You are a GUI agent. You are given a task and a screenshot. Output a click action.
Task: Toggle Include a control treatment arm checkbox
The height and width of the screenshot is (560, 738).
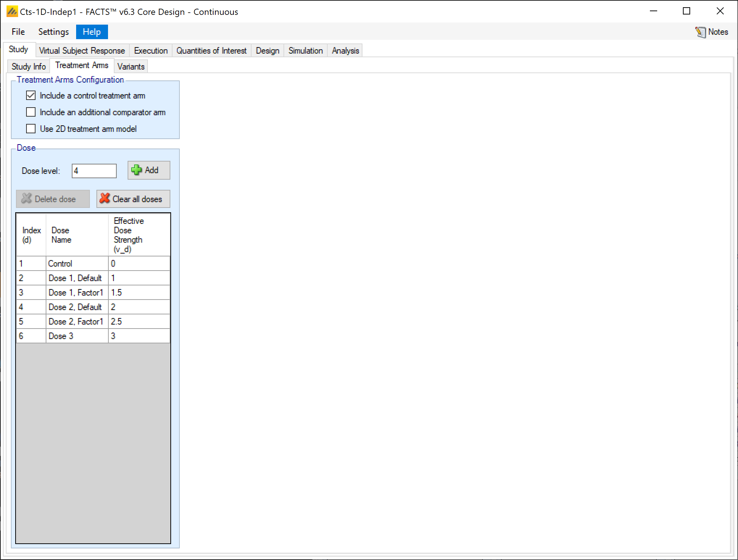point(31,96)
